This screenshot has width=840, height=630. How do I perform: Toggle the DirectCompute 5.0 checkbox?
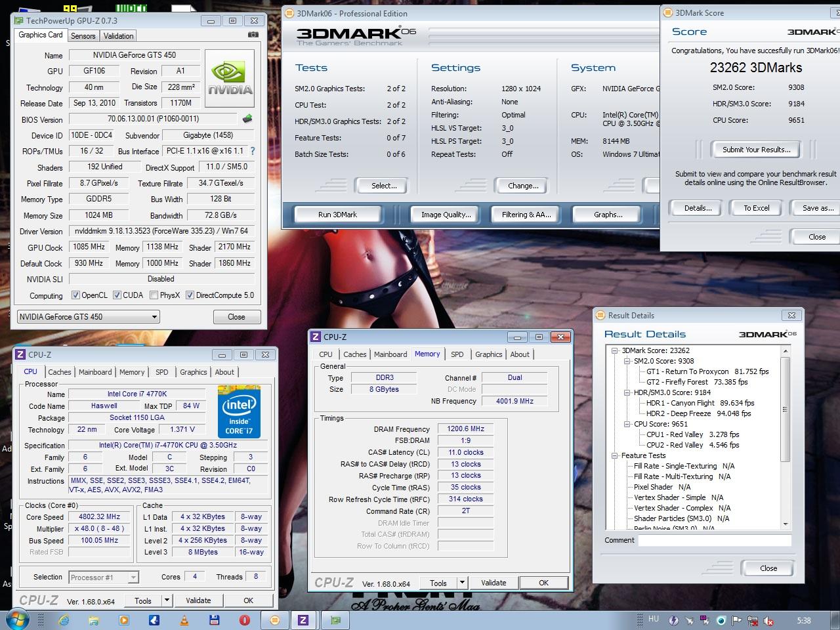click(190, 295)
